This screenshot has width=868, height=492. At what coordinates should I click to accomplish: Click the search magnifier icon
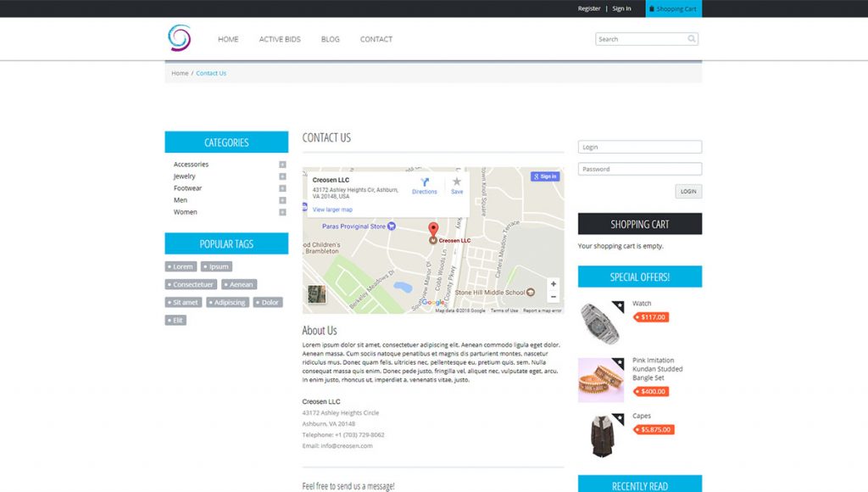(x=692, y=39)
